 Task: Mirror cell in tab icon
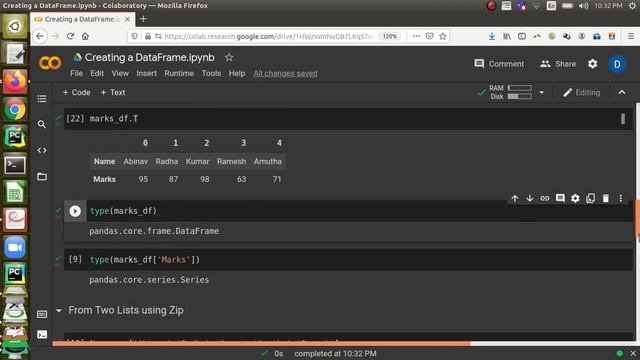(x=590, y=198)
